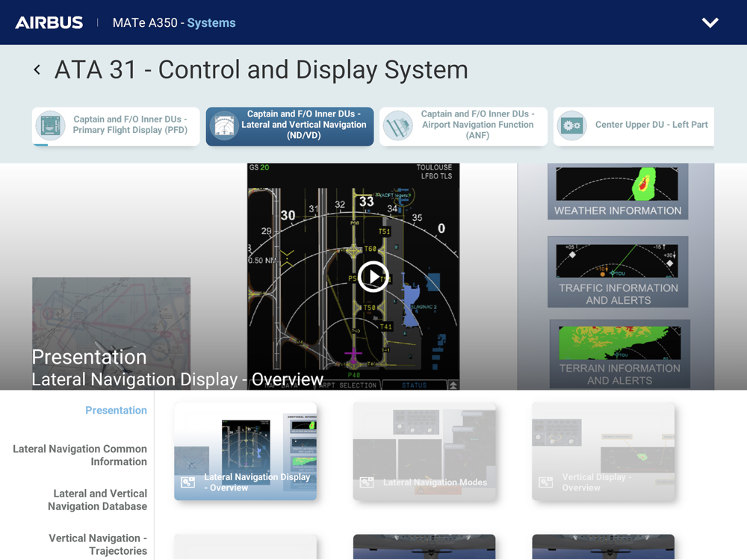The image size is (747, 560).
Task: Click the PFD tab icon
Action: (51, 125)
